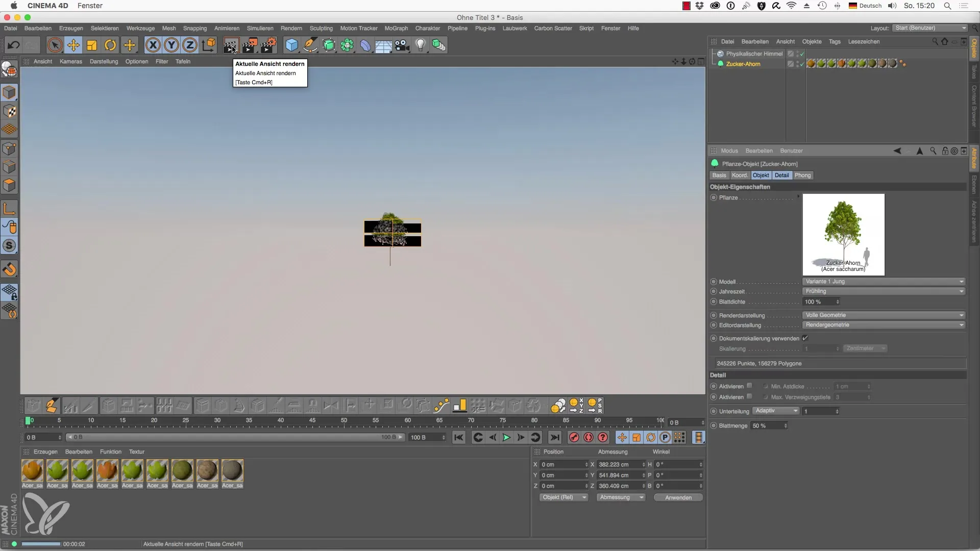Render to Picture Viewer icon
This screenshot has width=980, height=551.
point(250,45)
